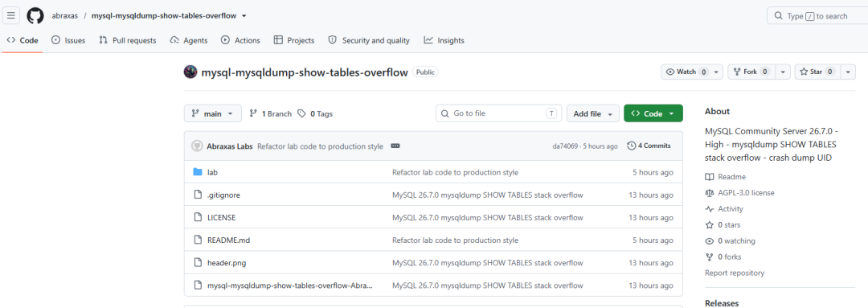View the 4 Commits history
Viewport: 868px width, 308px height.
[649, 146]
